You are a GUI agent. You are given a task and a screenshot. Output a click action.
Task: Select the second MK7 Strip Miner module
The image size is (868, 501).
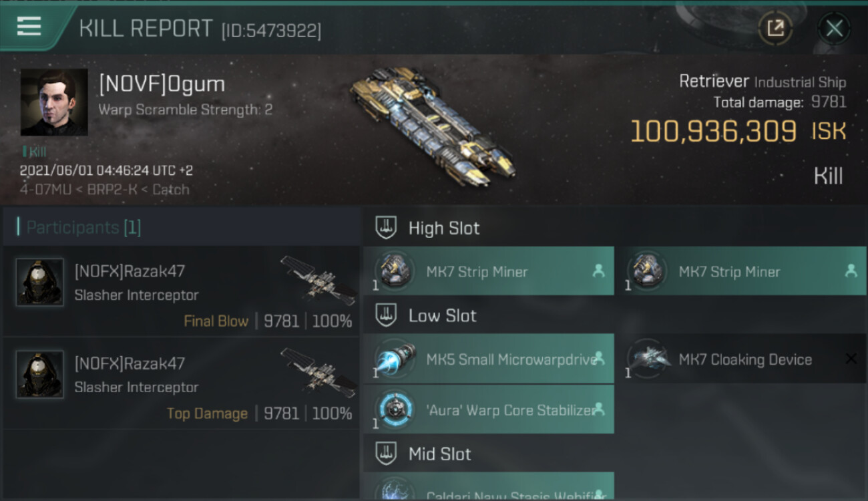click(740, 271)
